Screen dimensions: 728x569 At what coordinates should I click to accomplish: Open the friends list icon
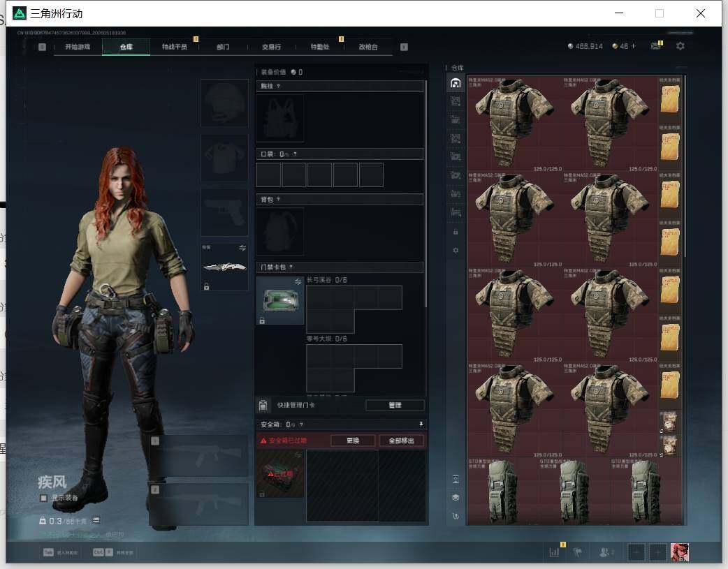click(604, 552)
